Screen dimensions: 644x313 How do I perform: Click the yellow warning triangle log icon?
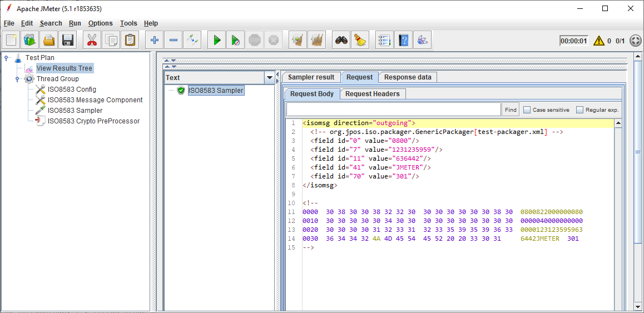(598, 41)
